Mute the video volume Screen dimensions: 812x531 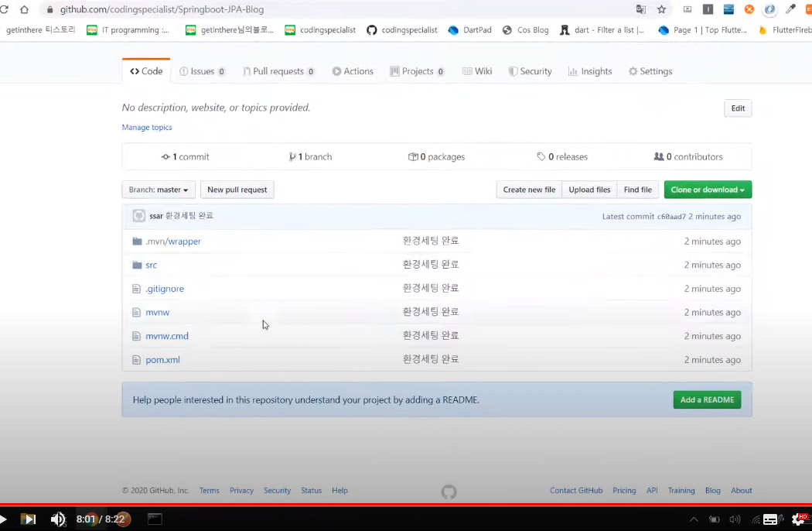[x=58, y=519]
